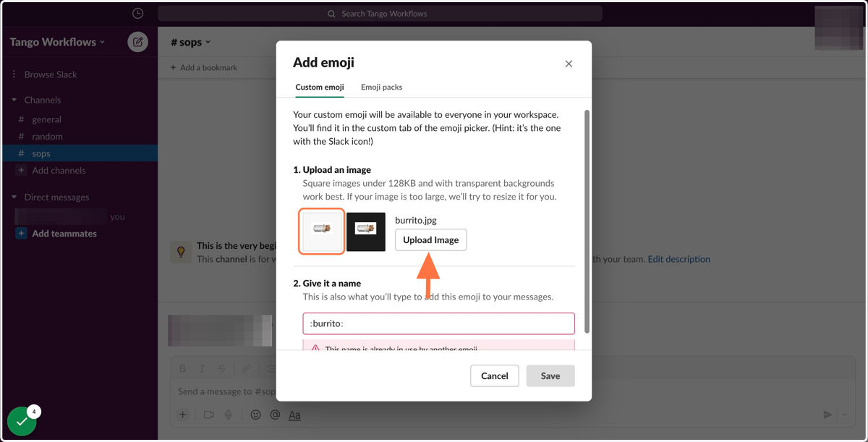Viewport: 868px width, 442px height.
Task: Click the video clip camera icon
Action: (x=208, y=415)
